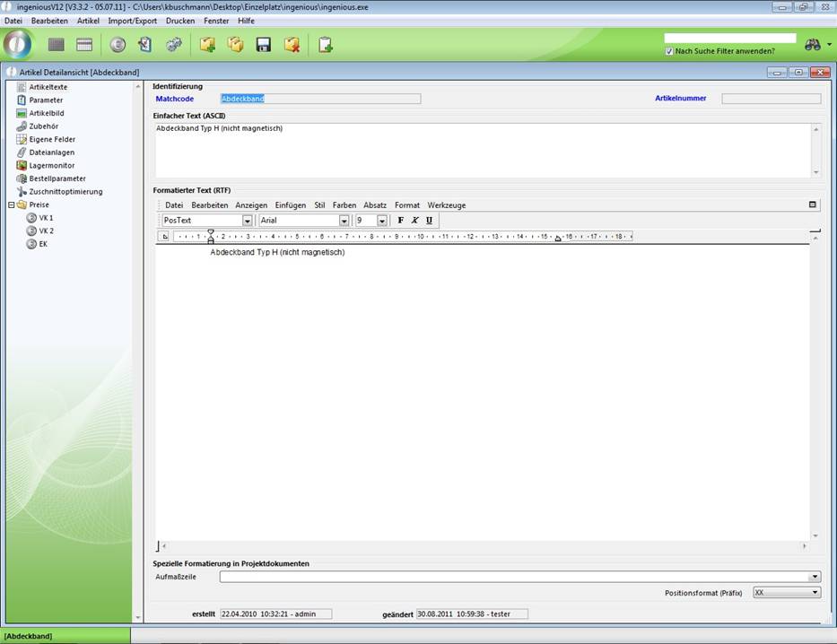
Task: Select Zuschnittoptimierung in the sidebar
Action: tap(65, 192)
